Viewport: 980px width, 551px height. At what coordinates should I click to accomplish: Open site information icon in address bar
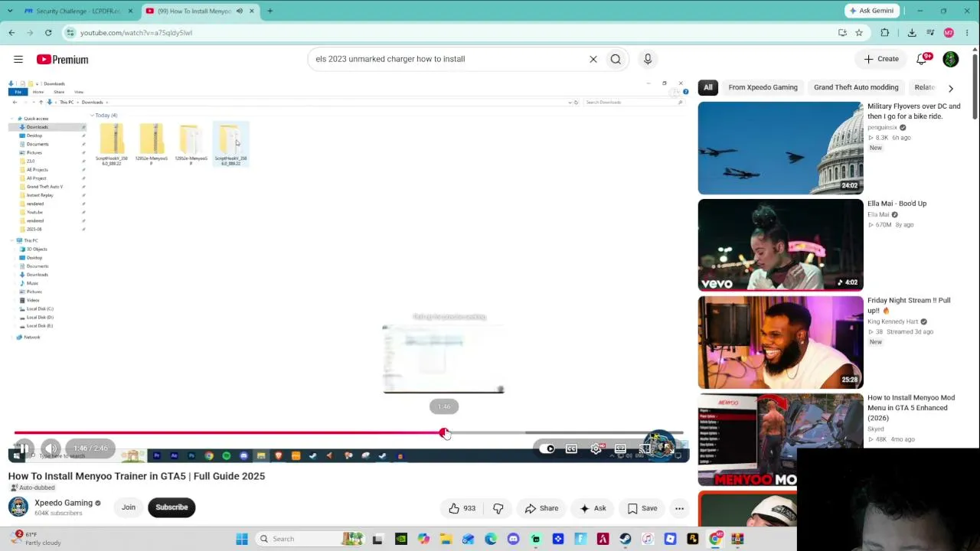click(70, 33)
